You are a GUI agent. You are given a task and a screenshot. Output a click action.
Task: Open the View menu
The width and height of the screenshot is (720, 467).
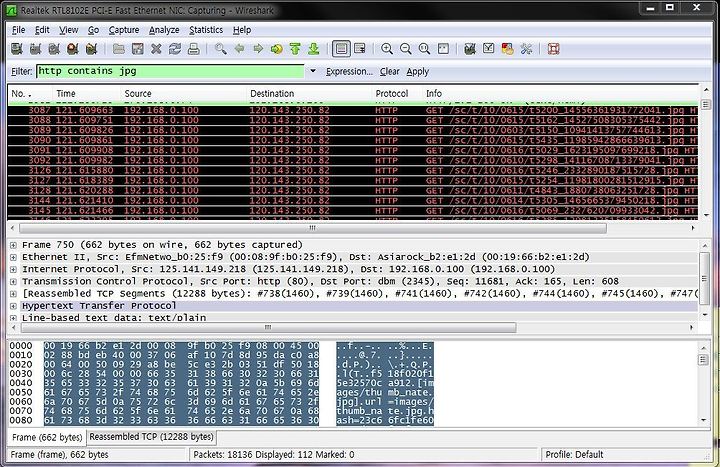click(x=68, y=30)
